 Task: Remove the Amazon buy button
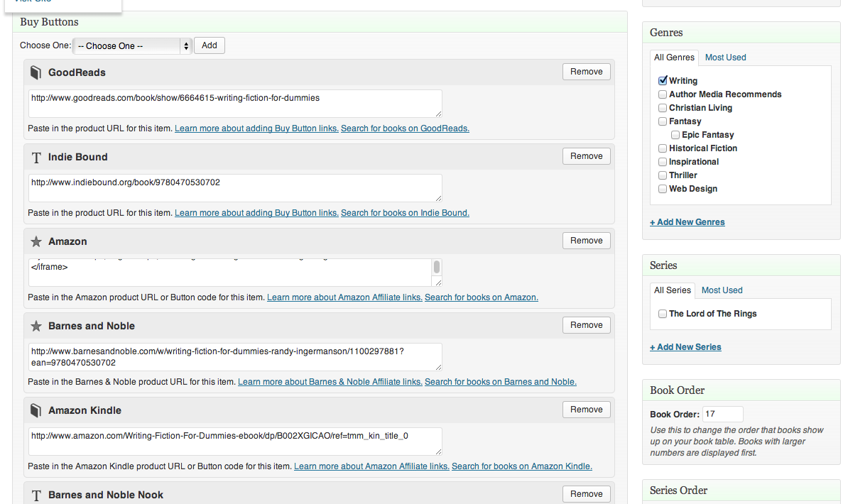(586, 241)
